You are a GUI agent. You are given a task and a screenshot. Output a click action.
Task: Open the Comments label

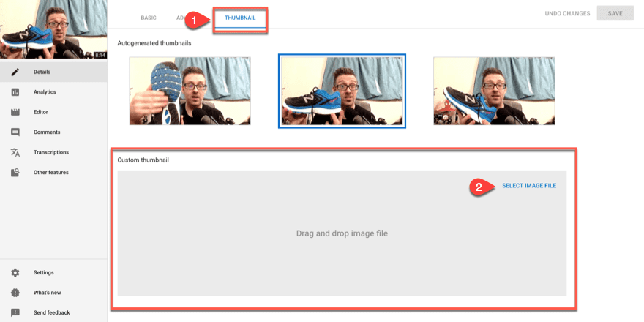tap(47, 132)
